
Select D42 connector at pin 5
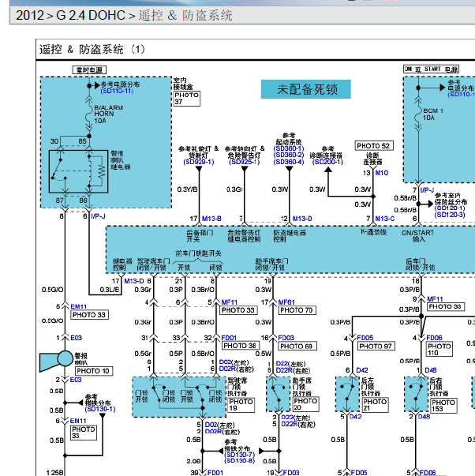[x=355, y=417]
